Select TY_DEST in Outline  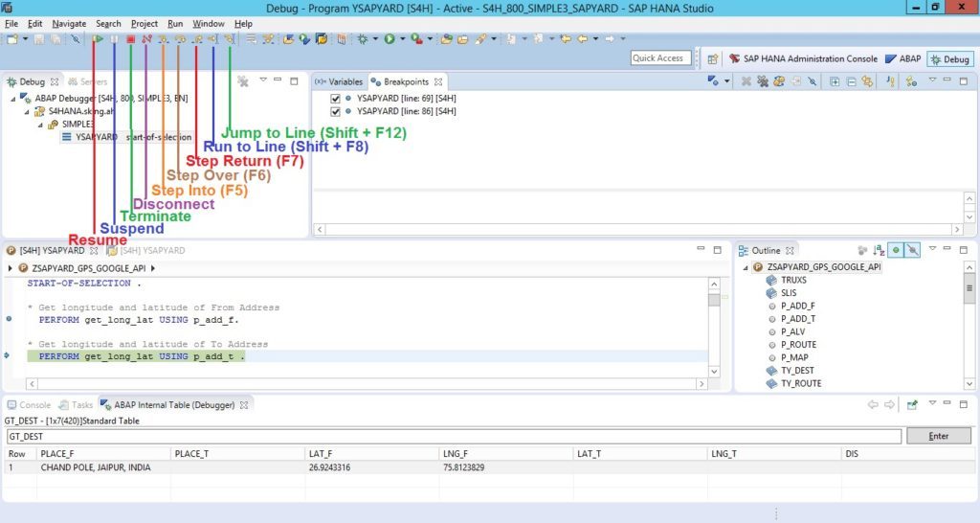coord(797,371)
